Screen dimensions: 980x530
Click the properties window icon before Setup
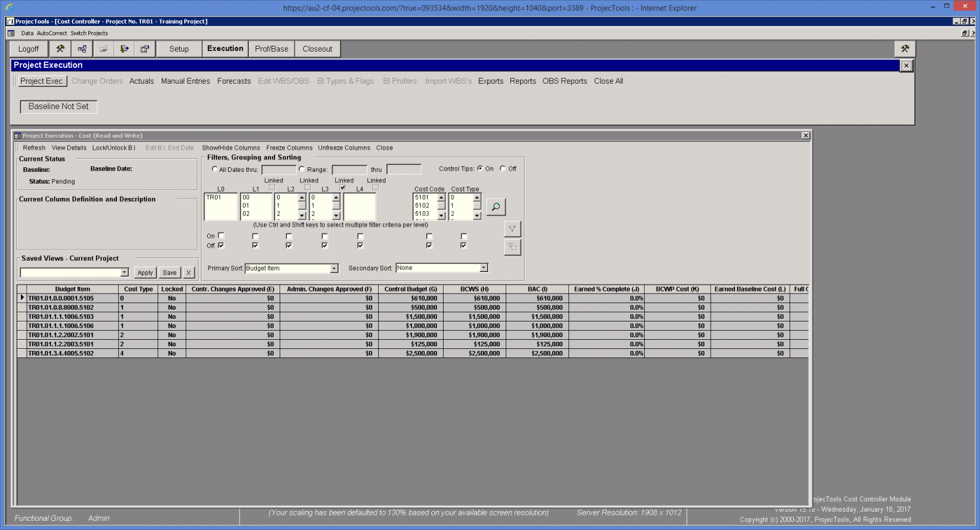[x=145, y=49]
